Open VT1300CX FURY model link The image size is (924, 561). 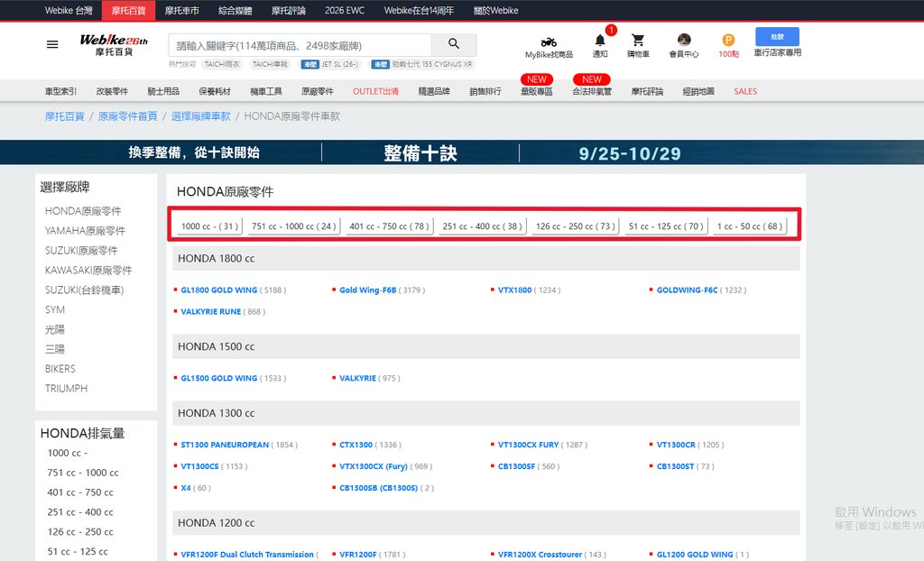point(528,445)
